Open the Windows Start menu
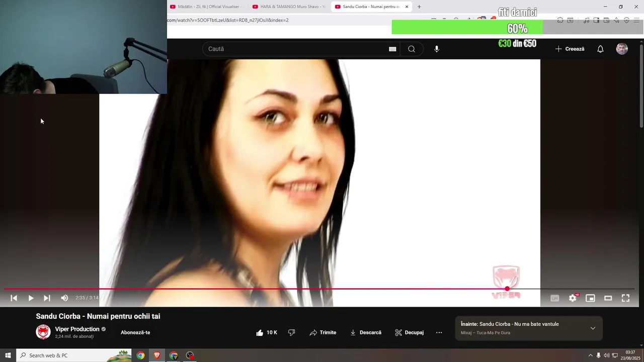Screen dimensions: 644x362 8,355
